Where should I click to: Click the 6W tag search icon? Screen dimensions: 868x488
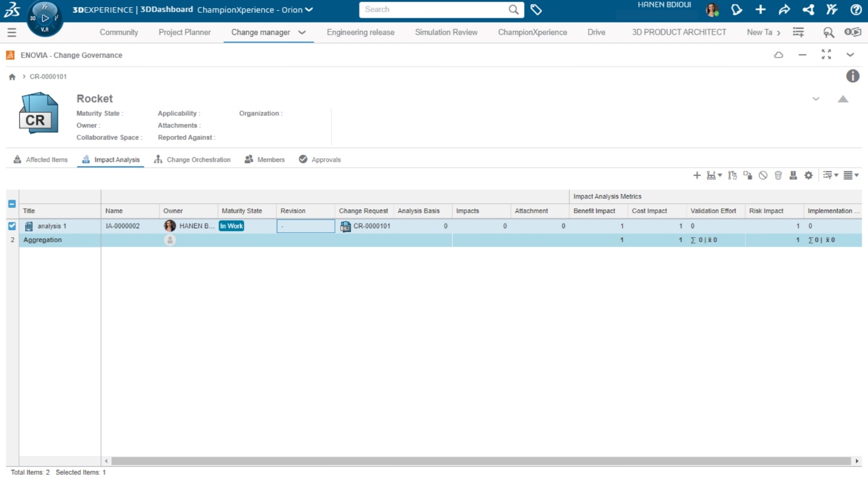coord(829,33)
